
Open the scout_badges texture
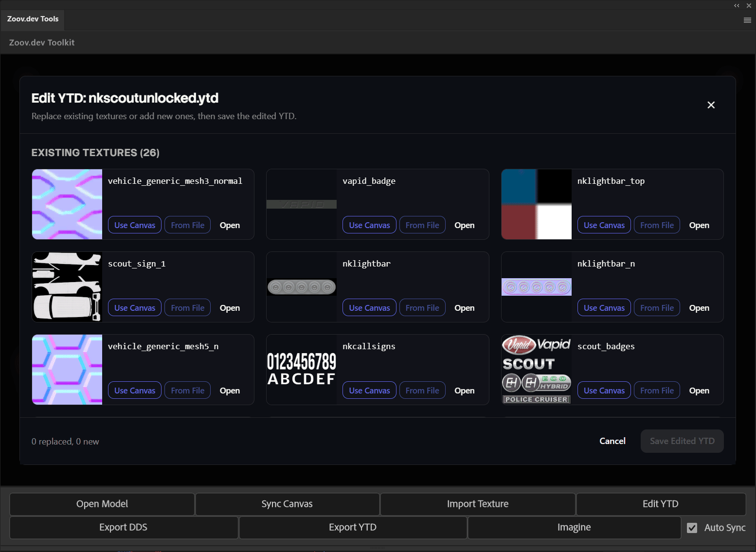coord(699,390)
